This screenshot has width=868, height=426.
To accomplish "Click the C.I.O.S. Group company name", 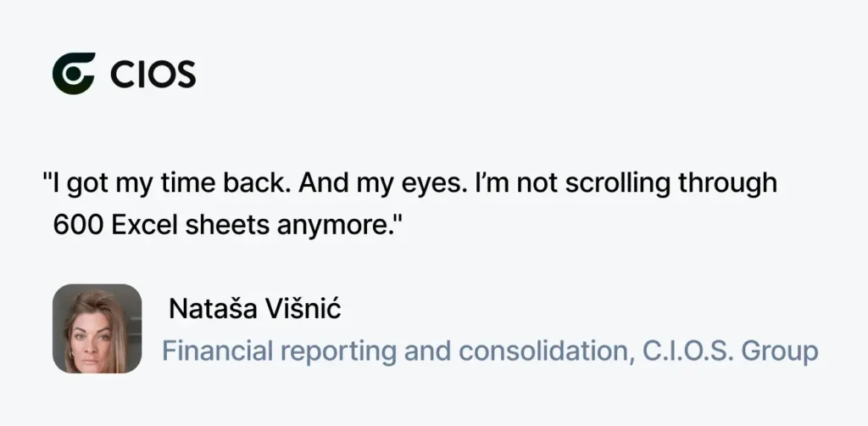I will point(730,350).
